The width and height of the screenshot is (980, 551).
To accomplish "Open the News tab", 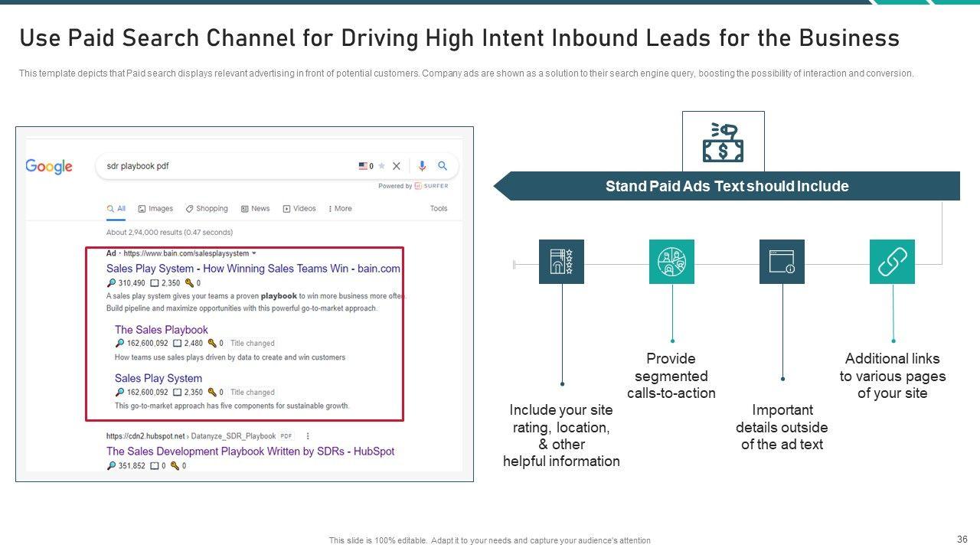I will (x=255, y=208).
